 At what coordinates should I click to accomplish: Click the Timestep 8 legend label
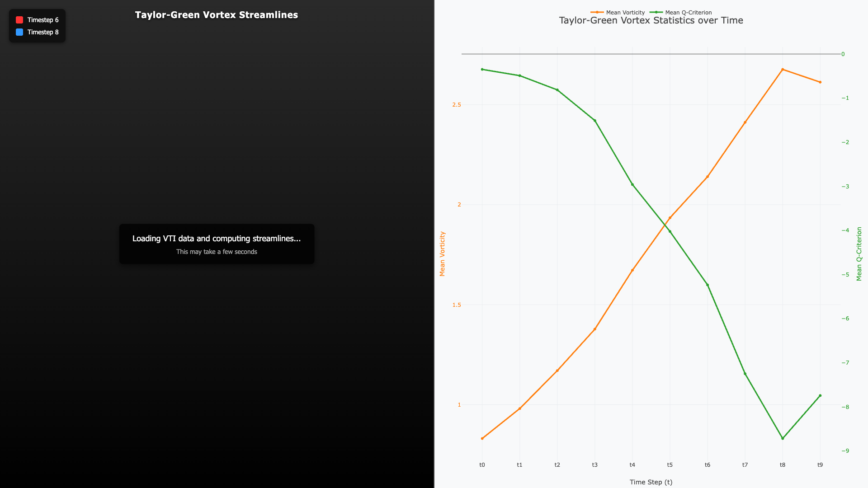point(43,32)
